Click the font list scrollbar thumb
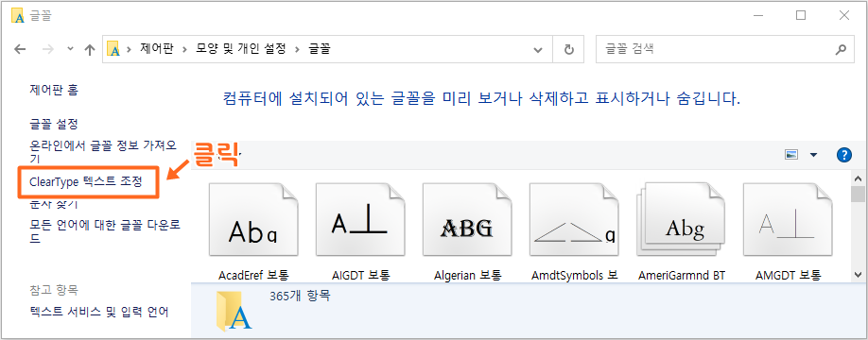The width and height of the screenshot is (868, 340). tap(858, 195)
